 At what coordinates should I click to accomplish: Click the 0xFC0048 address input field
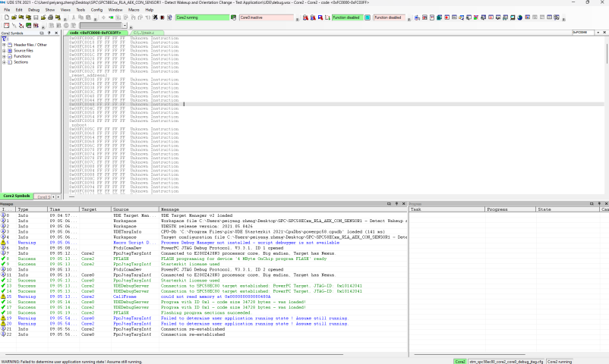pyautogui.click(x=583, y=33)
